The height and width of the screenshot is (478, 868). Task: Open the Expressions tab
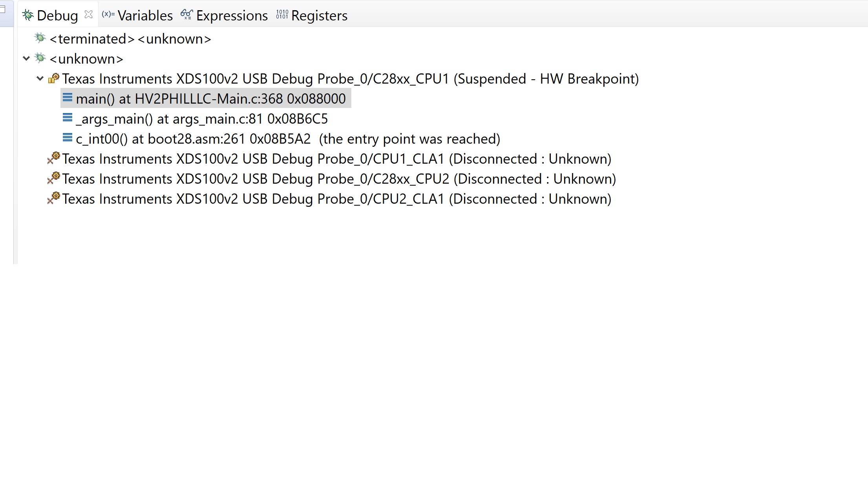coord(232,16)
